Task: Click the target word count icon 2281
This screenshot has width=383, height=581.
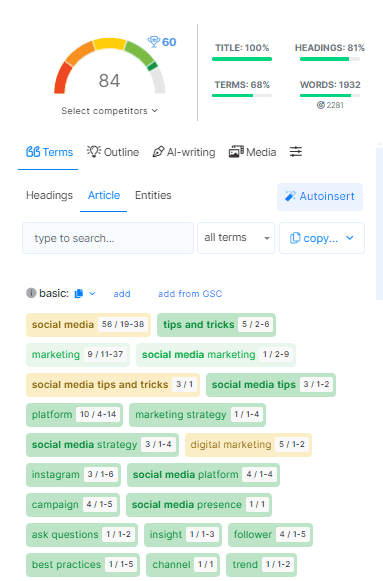Action: (320, 105)
